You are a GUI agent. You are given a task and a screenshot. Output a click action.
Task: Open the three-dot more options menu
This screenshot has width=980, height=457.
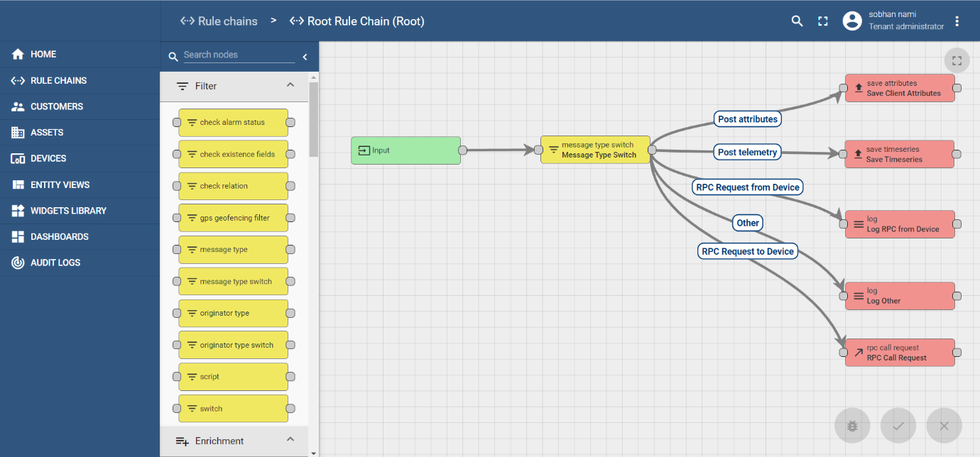pos(957,21)
